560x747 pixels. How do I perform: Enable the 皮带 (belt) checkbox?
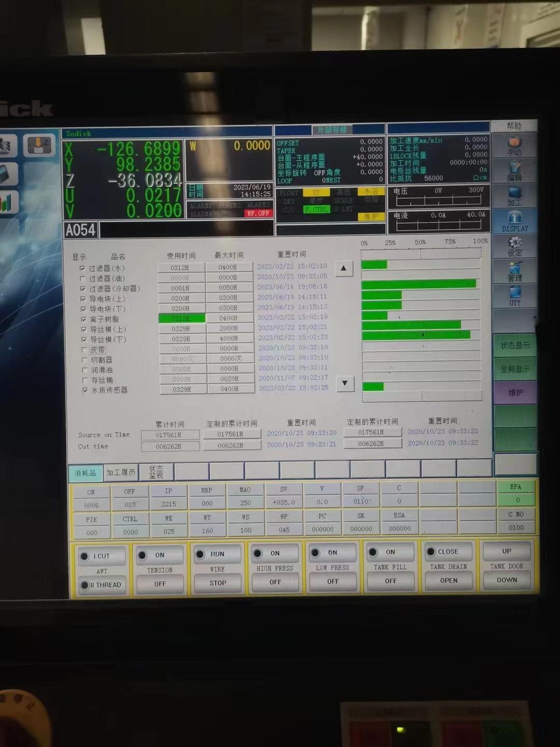click(84, 350)
